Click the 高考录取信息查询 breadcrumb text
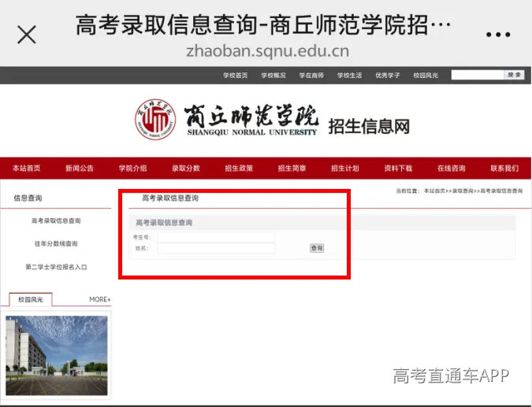This screenshot has height=407, width=532. [501, 191]
